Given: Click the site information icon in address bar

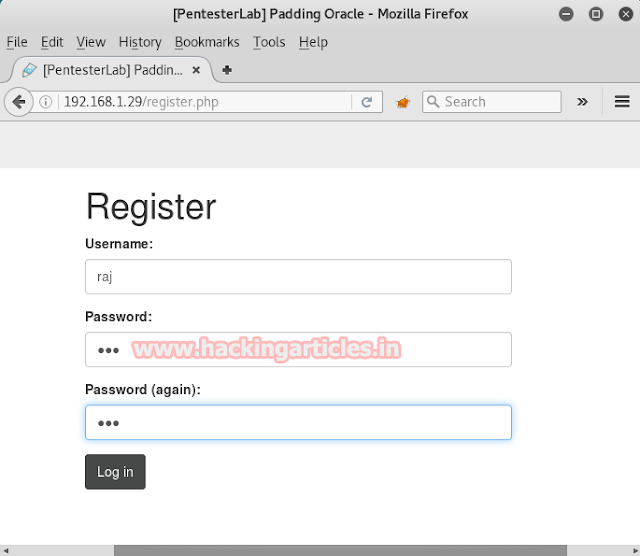Looking at the screenshot, I should [46, 102].
